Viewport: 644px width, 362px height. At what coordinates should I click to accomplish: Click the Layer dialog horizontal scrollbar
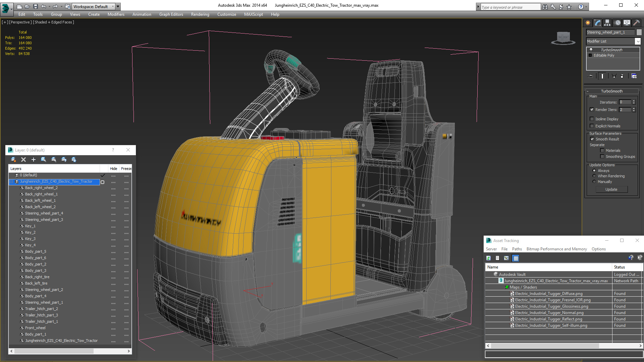(x=70, y=351)
